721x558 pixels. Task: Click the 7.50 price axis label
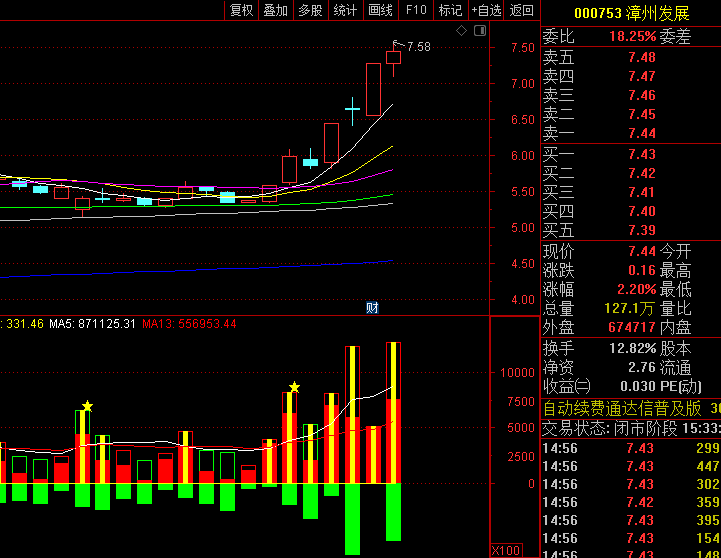pyautogui.click(x=523, y=48)
